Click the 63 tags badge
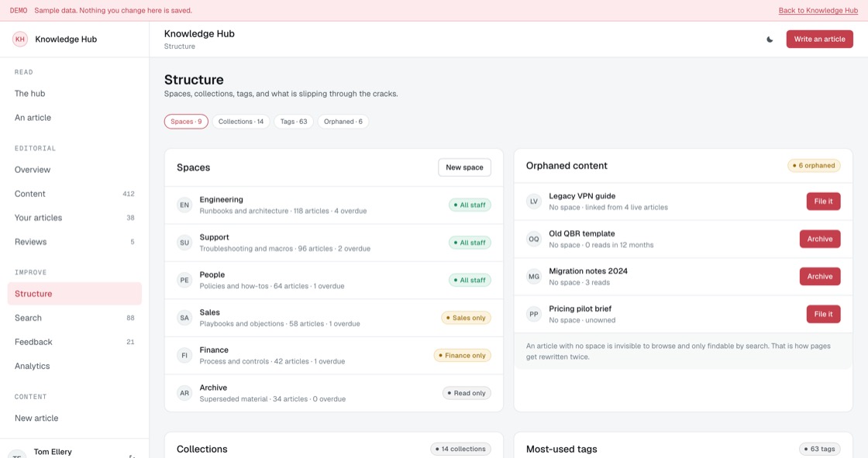Viewport: 868px width, 458px height. (820, 449)
